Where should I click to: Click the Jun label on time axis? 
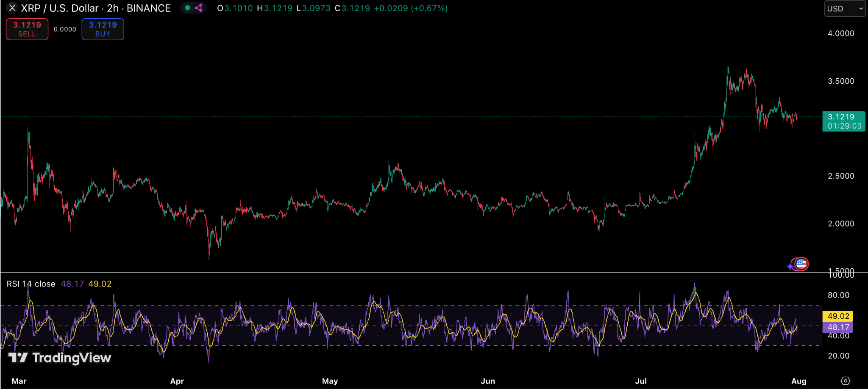coord(488,381)
